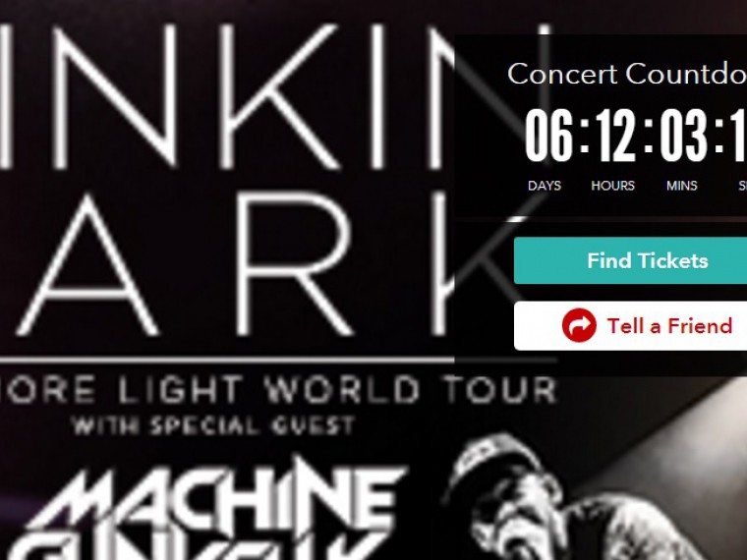Click the Concert Countdown heading

coord(627,75)
